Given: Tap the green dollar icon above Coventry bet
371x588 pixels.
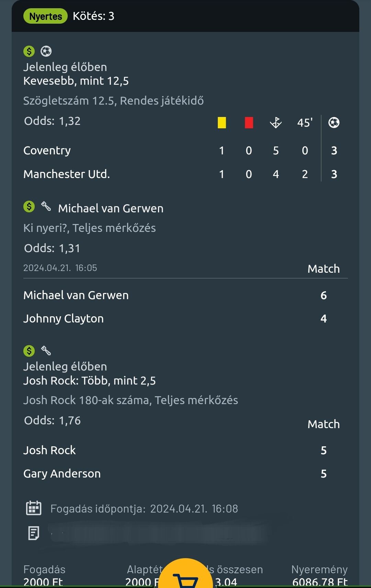Looking at the screenshot, I should pos(29,51).
